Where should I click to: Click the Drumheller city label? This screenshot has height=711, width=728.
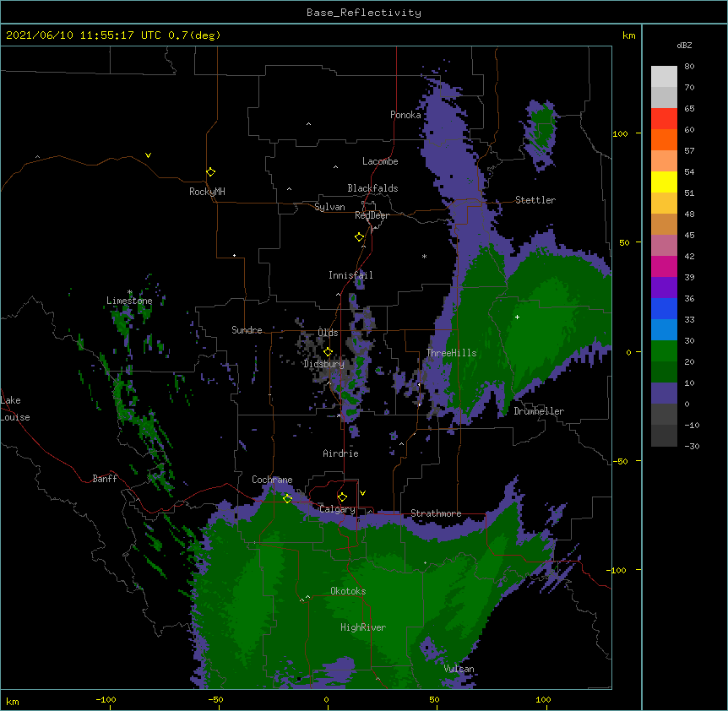click(539, 411)
